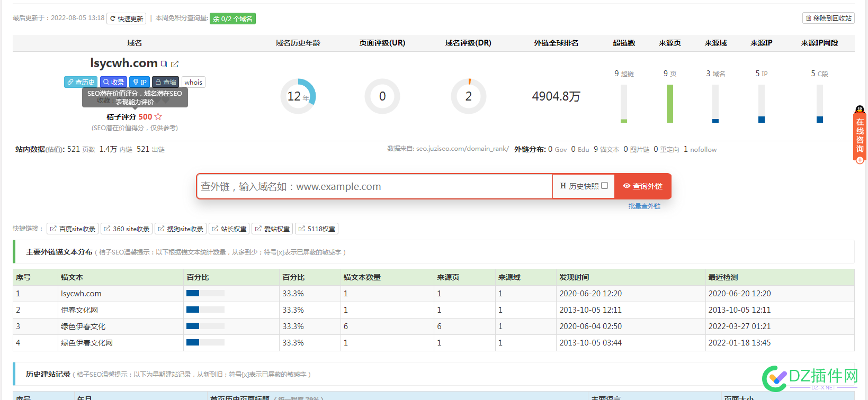Click the 历史建站记录 section title

coord(48,374)
